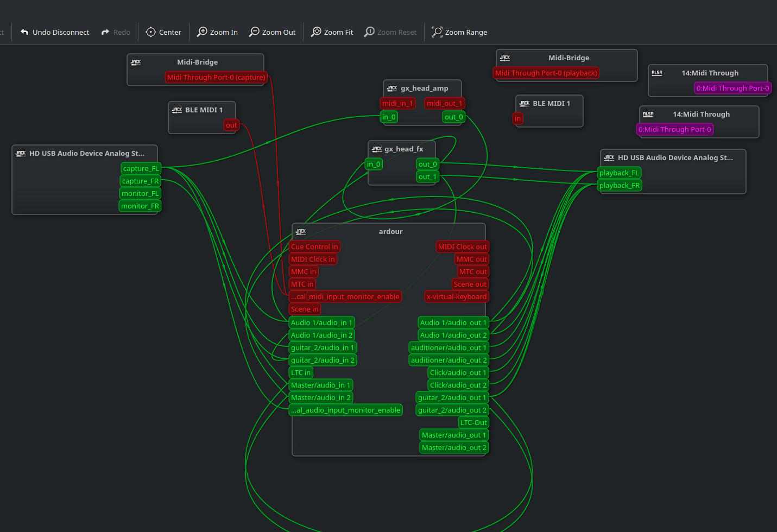Select ardour's MTC in port
The width and height of the screenshot is (777, 532).
[x=302, y=284]
